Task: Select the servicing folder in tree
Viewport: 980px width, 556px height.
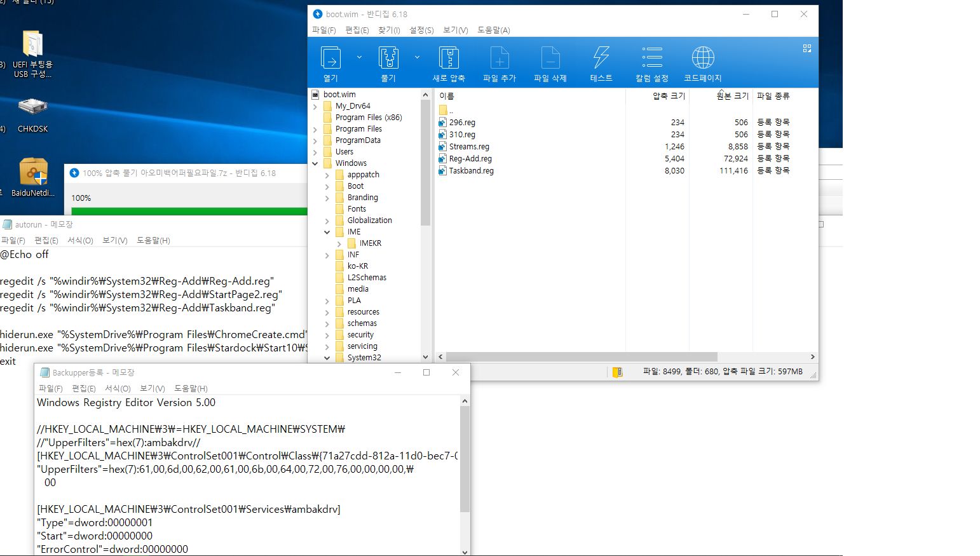Action: point(362,346)
